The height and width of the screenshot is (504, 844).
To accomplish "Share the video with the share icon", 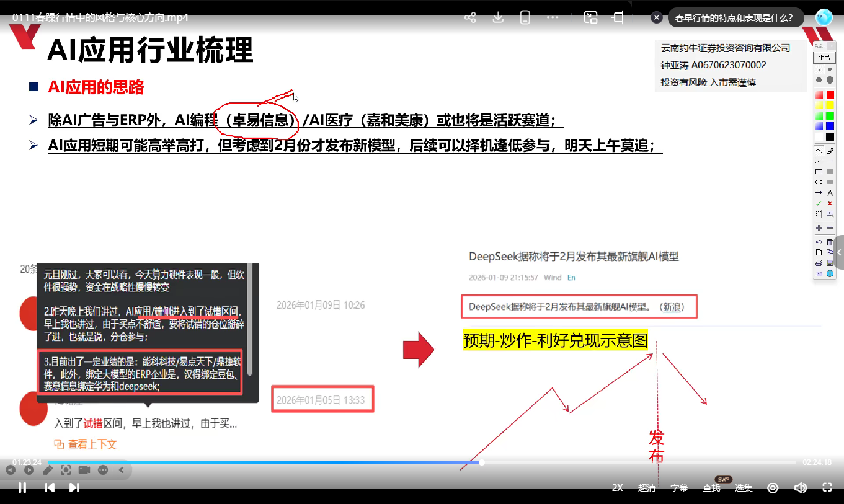I will (470, 18).
